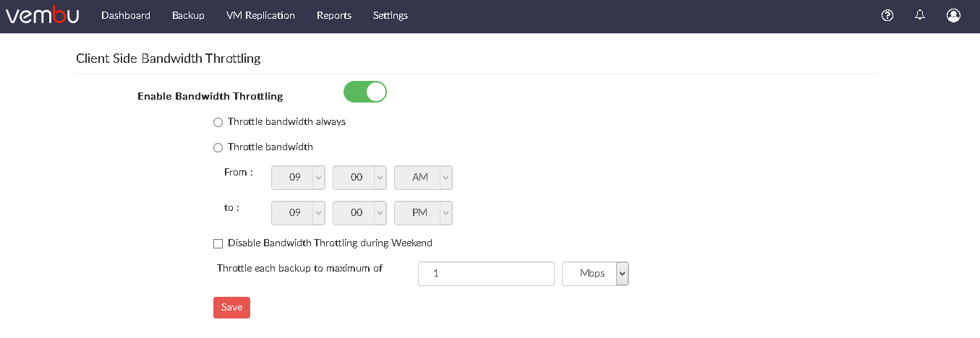Focus the maximum throttle value field
This screenshot has width=980, height=338.
coord(486,274)
